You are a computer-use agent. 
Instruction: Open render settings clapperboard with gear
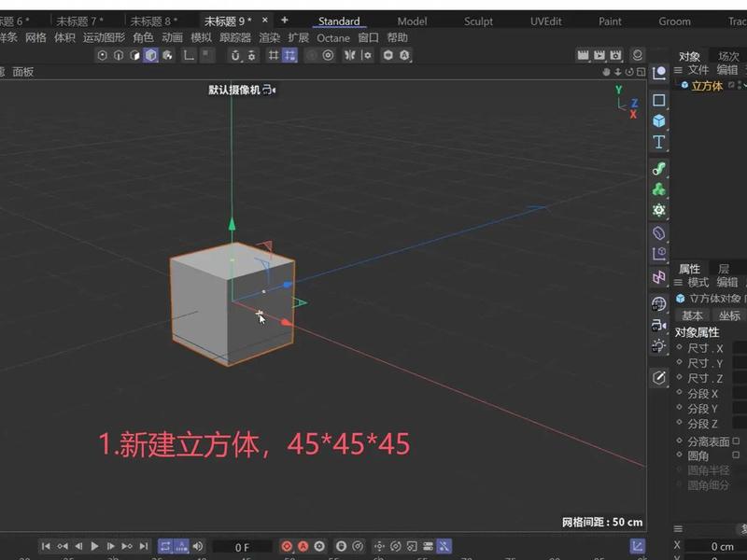pos(615,55)
